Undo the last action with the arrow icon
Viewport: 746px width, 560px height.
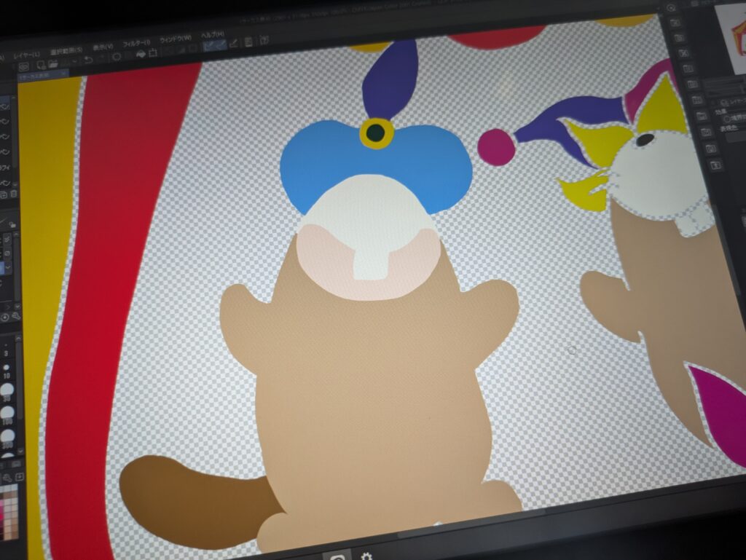tap(88, 60)
